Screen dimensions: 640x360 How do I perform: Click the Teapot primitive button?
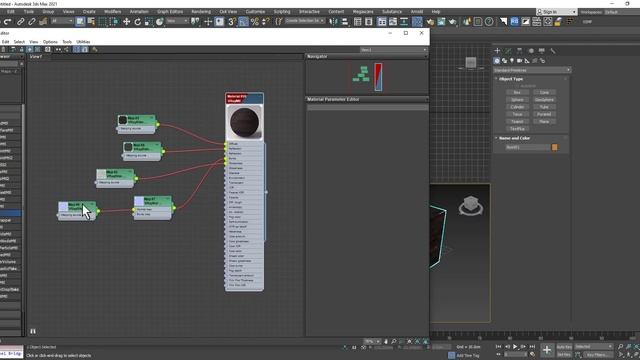pyautogui.click(x=517, y=122)
